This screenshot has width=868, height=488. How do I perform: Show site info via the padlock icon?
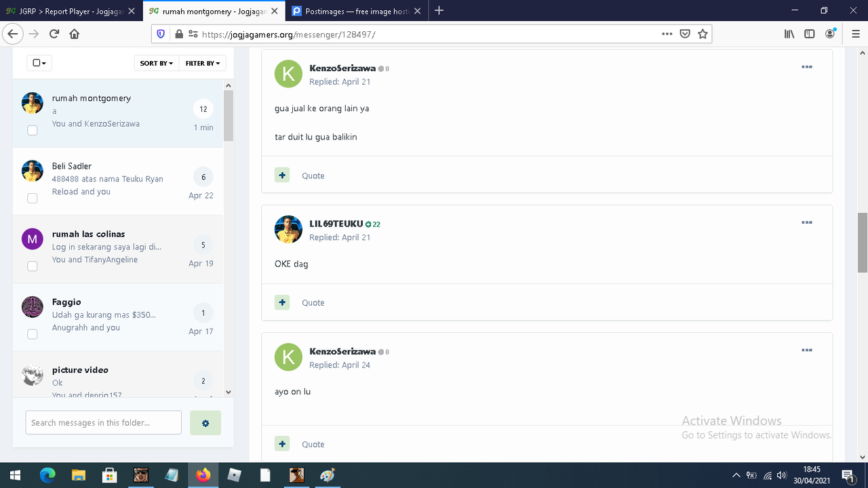[179, 34]
